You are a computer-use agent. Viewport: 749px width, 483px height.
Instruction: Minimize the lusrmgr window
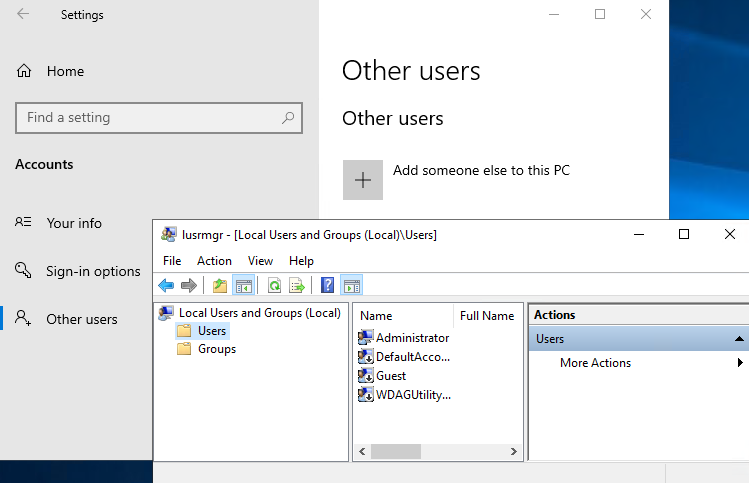click(639, 234)
